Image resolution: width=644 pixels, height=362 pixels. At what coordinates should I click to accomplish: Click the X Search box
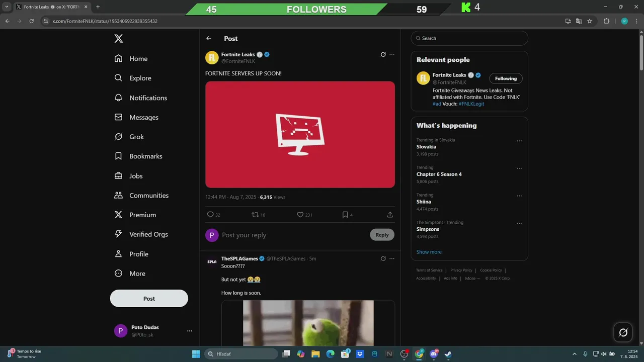point(469,38)
